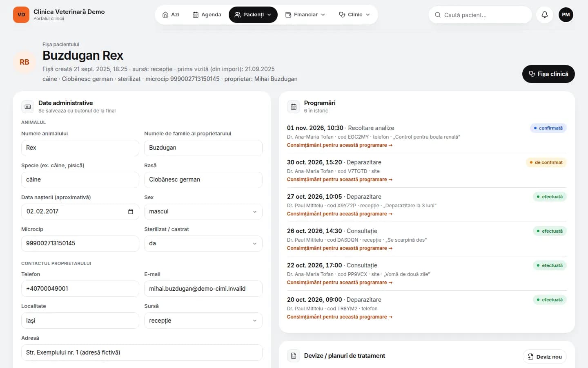Open consent link for 27 oct. 2026 appointment
Viewport: 588px width, 368px height.
coord(339,214)
